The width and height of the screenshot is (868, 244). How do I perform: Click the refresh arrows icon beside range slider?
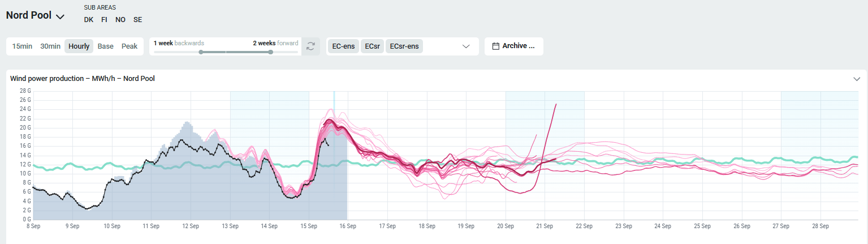click(310, 46)
